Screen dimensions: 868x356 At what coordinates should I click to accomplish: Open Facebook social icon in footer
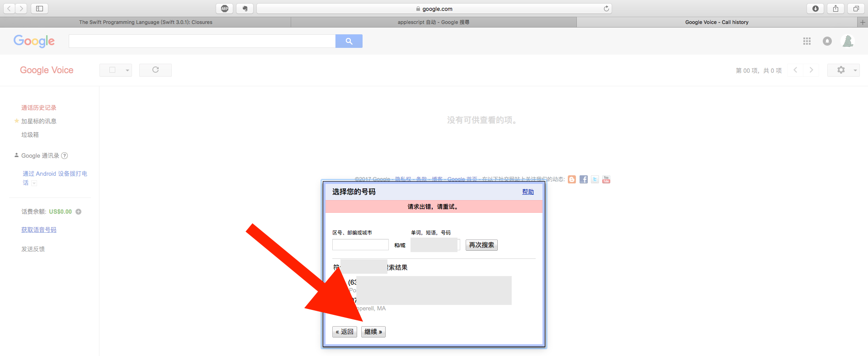tap(584, 179)
